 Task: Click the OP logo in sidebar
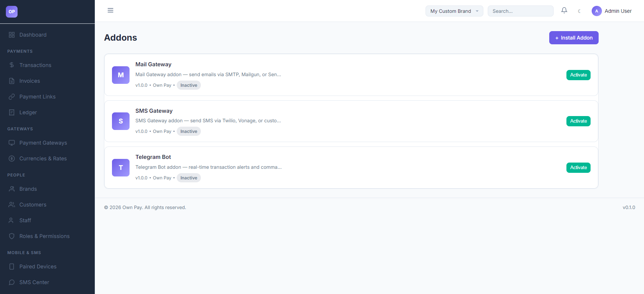click(12, 12)
